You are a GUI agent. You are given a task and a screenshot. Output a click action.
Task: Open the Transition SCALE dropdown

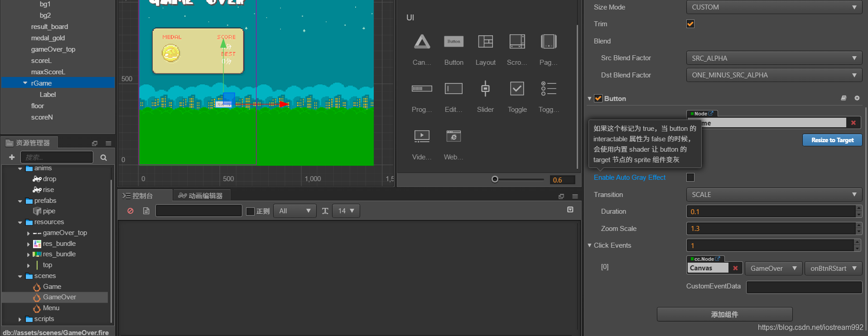(x=774, y=195)
